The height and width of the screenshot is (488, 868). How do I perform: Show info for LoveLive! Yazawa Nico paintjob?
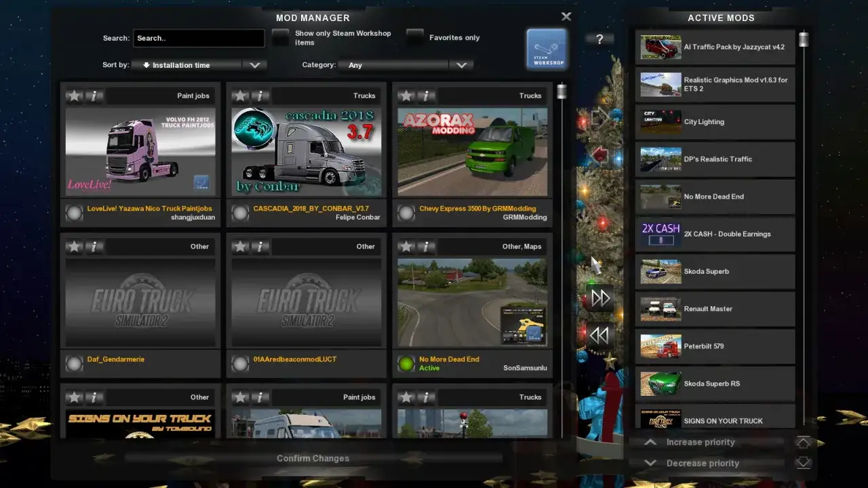click(94, 96)
